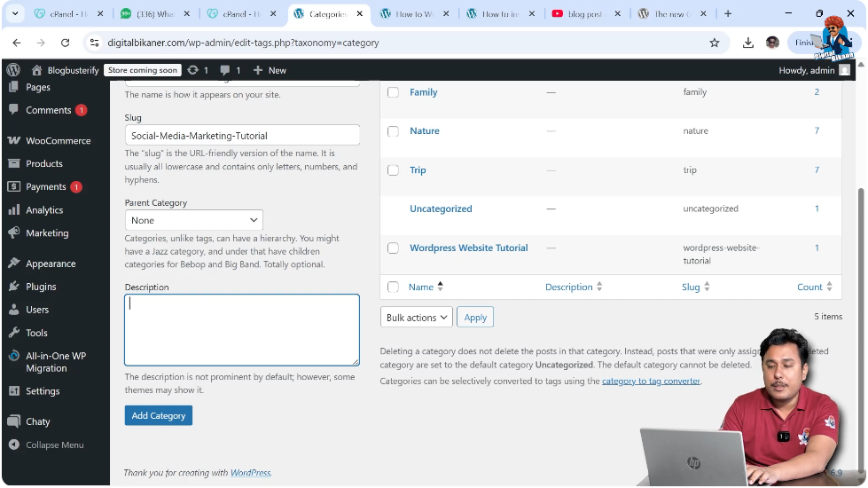Switch to the YouTube blog post tab

click(x=587, y=14)
